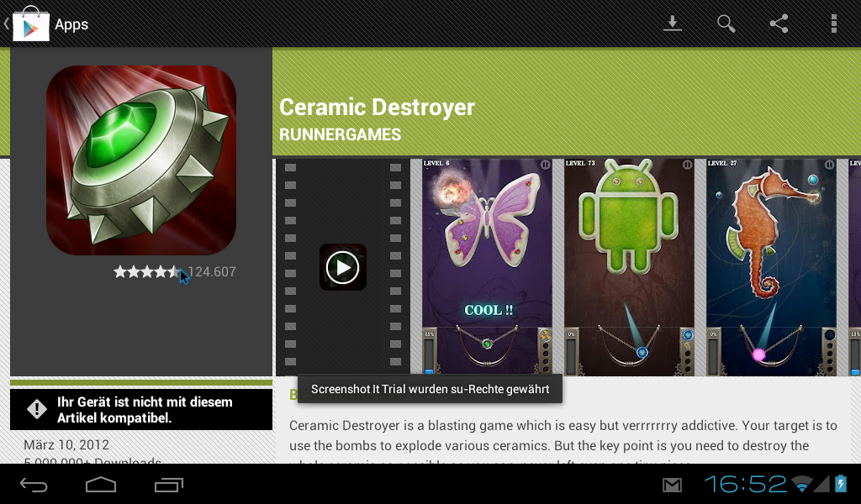Open recent apps via navigation bar
The height and width of the screenshot is (504, 861).
(168, 485)
